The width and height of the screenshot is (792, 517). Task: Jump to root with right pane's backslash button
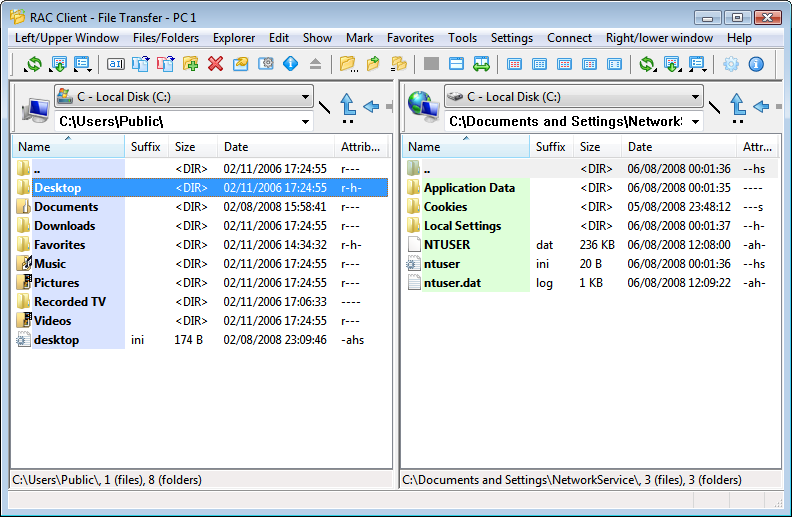pyautogui.click(x=714, y=107)
